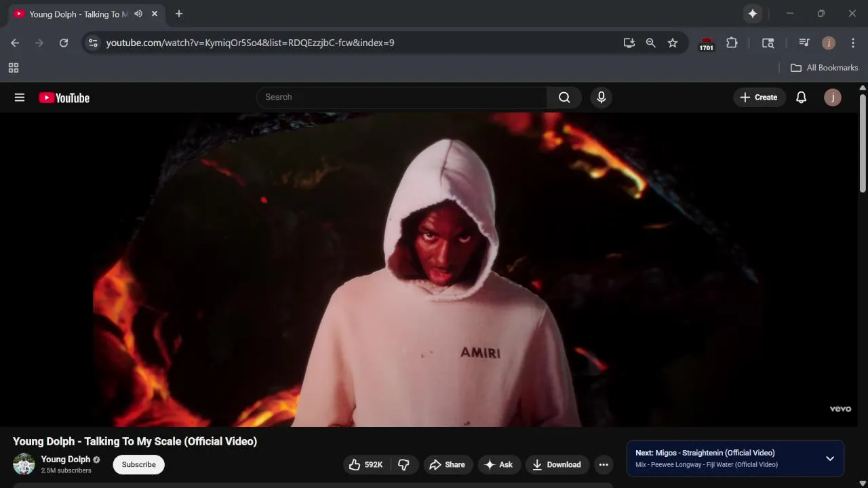Click the scrollbar down arrow
Image resolution: width=868 pixels, height=488 pixels.
coord(863,483)
